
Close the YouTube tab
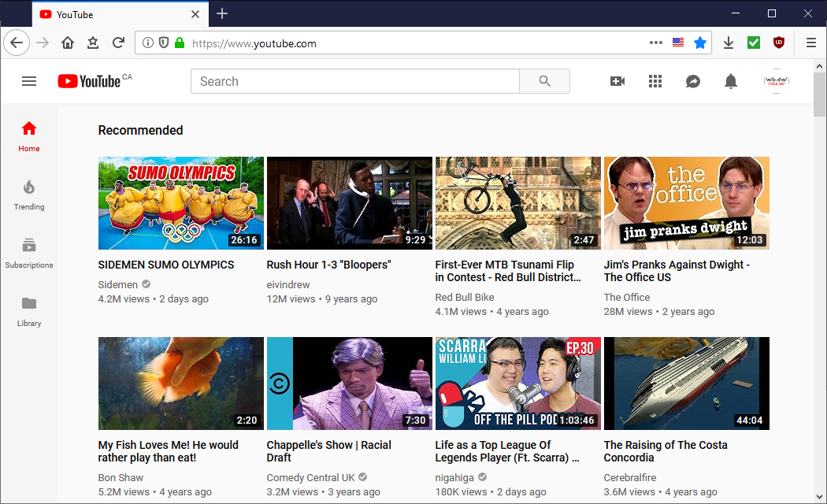(x=195, y=14)
